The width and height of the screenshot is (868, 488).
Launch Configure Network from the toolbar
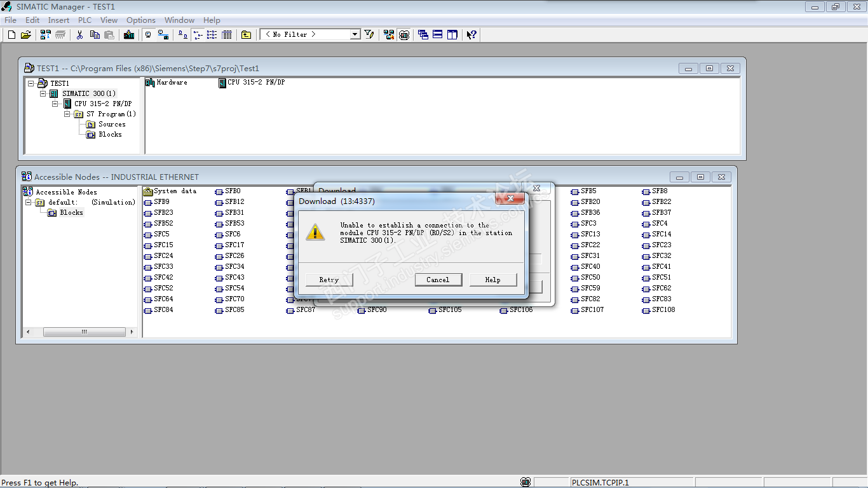pyautogui.click(x=389, y=35)
